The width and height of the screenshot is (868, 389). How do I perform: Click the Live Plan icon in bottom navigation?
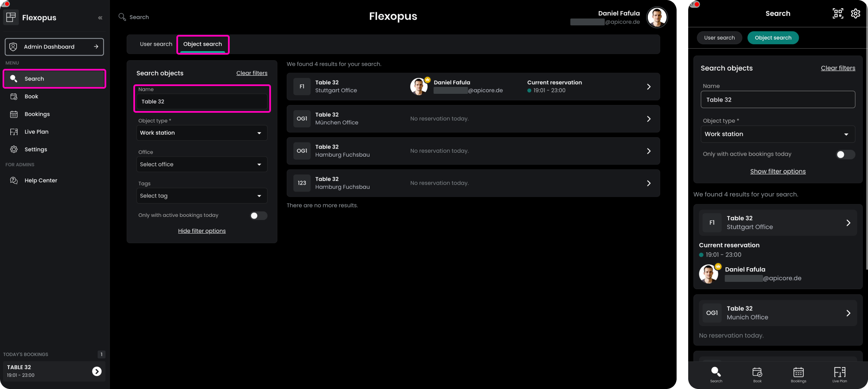(x=839, y=374)
